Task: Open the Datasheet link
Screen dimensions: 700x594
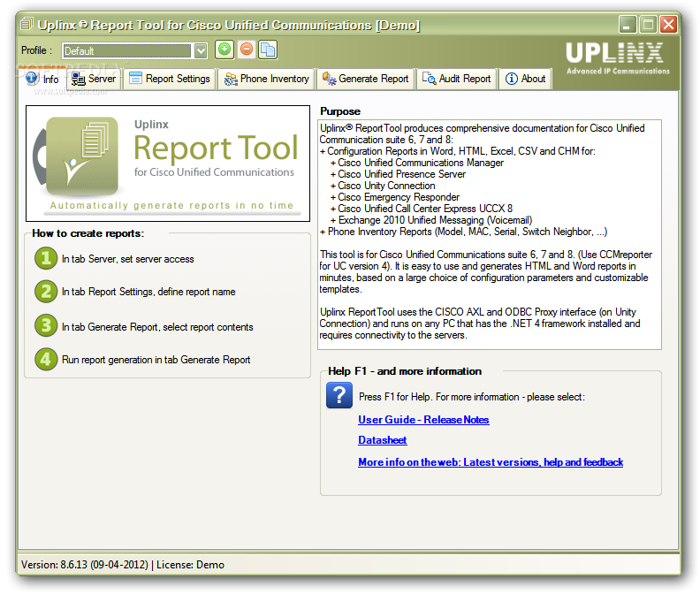Action: pos(382,440)
